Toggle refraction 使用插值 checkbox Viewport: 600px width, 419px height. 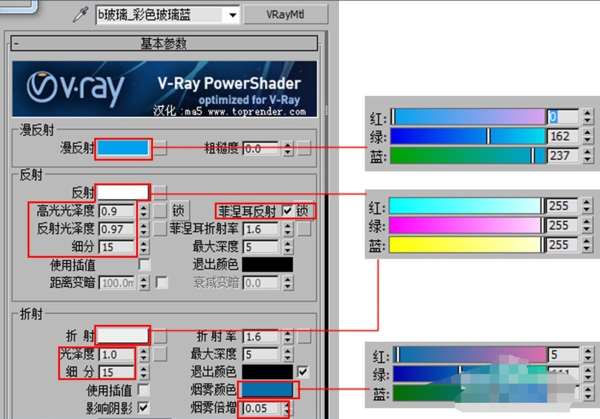click(x=144, y=390)
